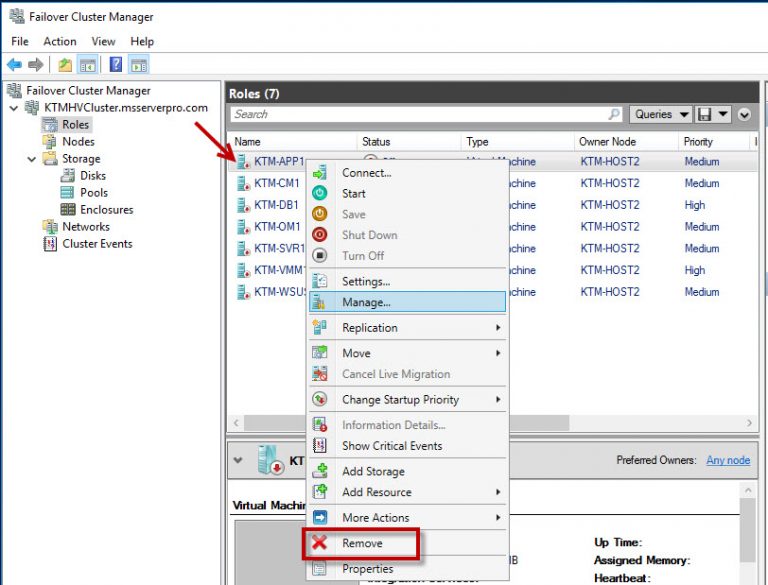Screen dimensions: 768x585
Task: Select the Failover Cluster Manager root node
Action: pos(88,91)
